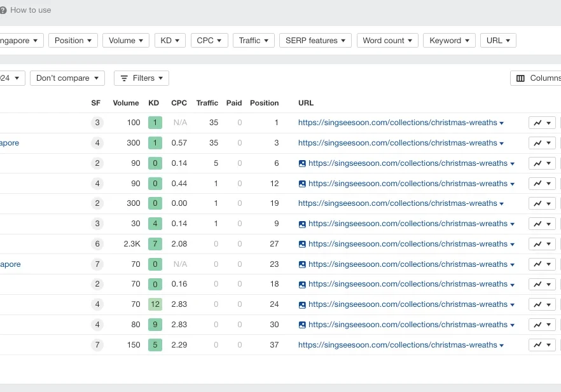Open the trend chart button in the position 1 row
This screenshot has height=392, width=561.
[542, 123]
